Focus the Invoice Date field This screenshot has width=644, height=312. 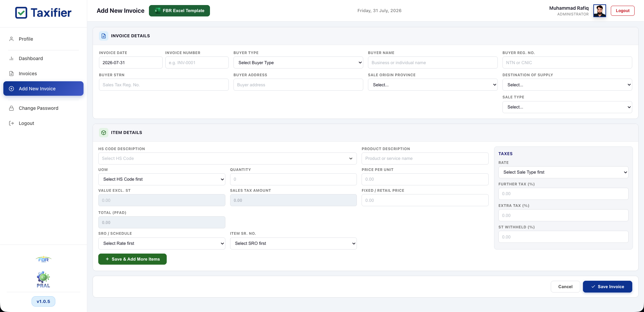(130, 62)
